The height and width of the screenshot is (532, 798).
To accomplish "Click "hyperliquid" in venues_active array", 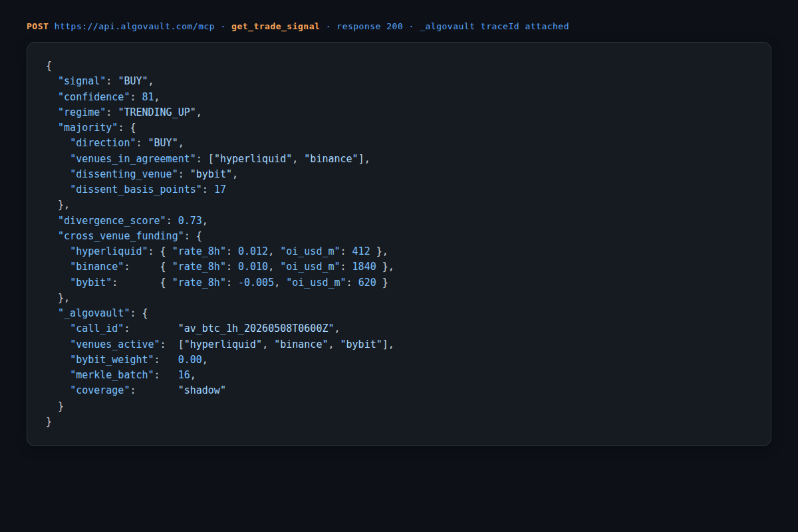I will [x=223, y=344].
